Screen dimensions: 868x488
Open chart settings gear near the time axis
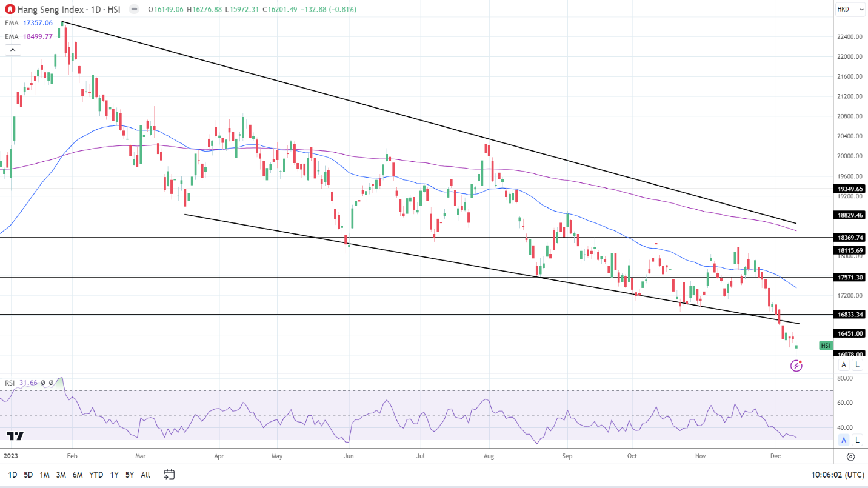point(850,456)
